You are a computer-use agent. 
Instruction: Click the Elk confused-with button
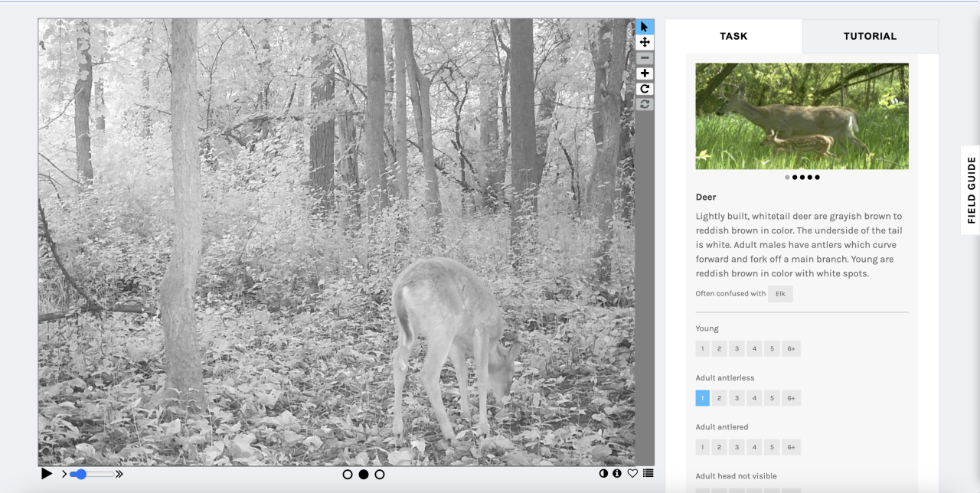[x=781, y=294]
